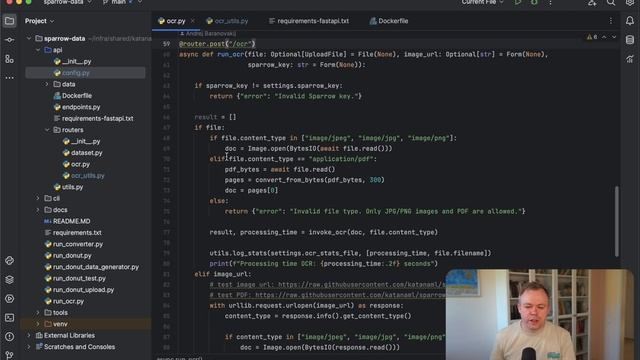Collapse the sparrow-data root folder

29,38
